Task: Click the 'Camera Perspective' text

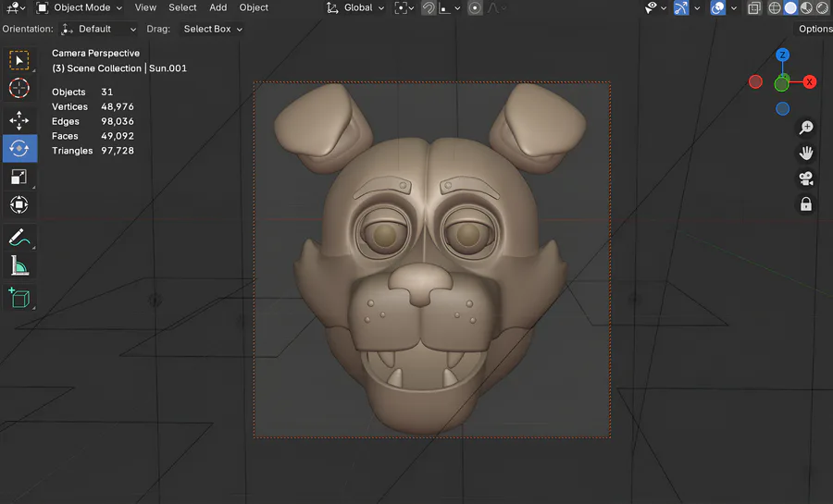Action: [x=95, y=53]
